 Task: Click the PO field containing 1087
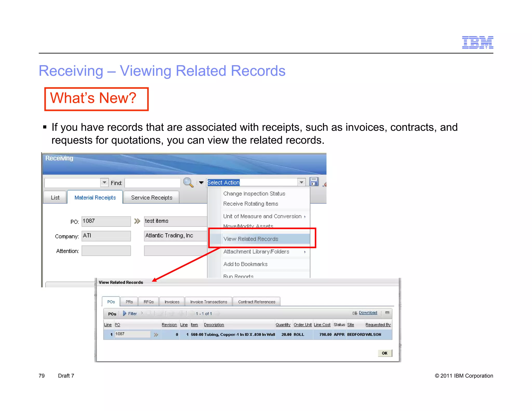point(106,221)
